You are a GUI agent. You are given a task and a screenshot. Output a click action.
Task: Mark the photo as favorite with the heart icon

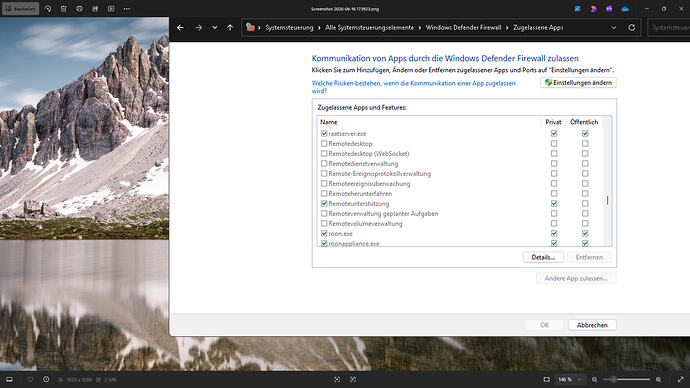(30, 379)
